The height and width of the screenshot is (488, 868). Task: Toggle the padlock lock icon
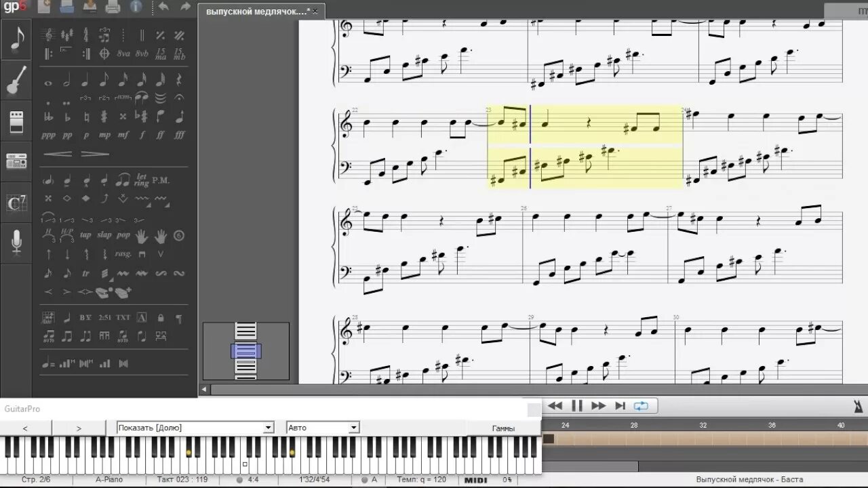[x=161, y=317]
